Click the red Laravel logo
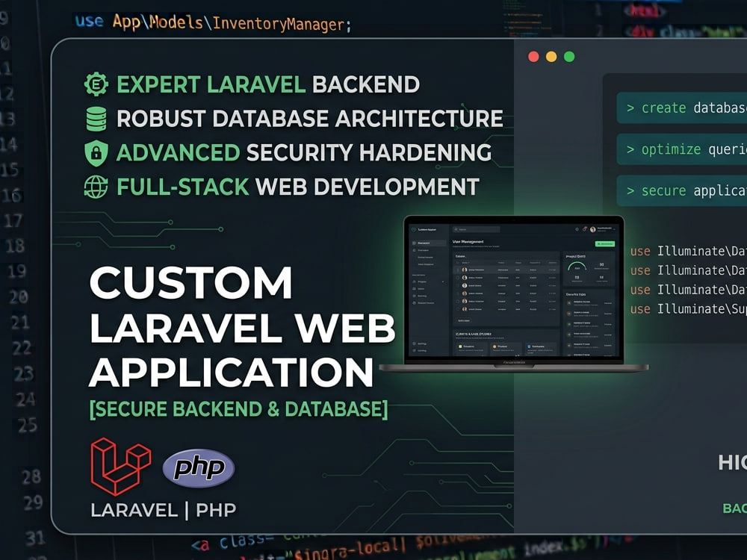 121,467
